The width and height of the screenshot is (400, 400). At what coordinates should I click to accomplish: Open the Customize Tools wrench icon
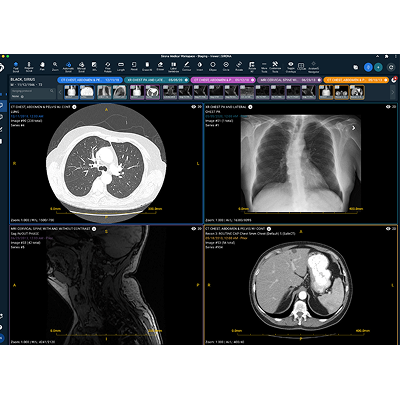(275, 66)
